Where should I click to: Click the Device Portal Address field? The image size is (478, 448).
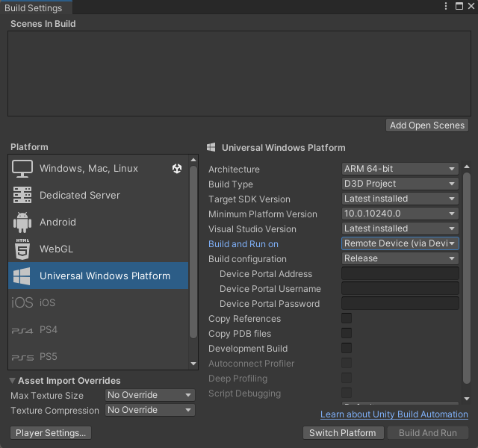[x=400, y=273]
